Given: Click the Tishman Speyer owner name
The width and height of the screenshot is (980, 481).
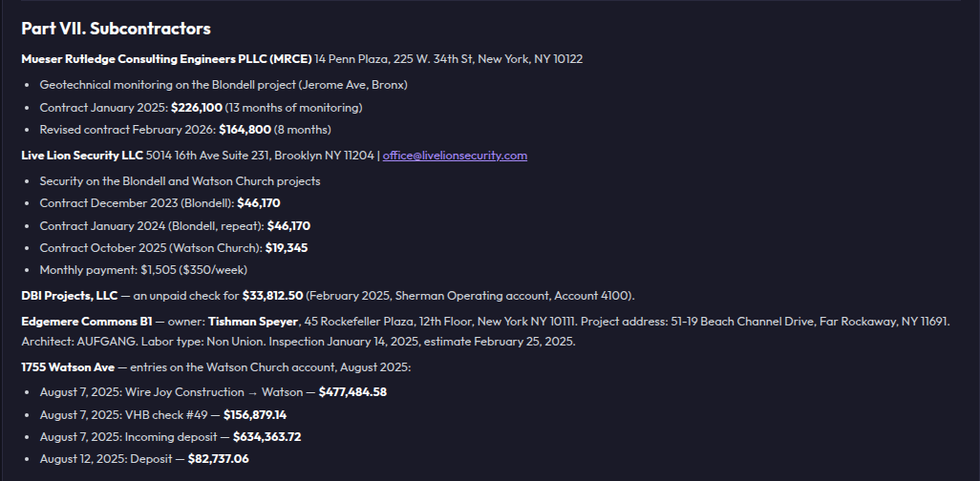Looking at the screenshot, I should (253, 322).
